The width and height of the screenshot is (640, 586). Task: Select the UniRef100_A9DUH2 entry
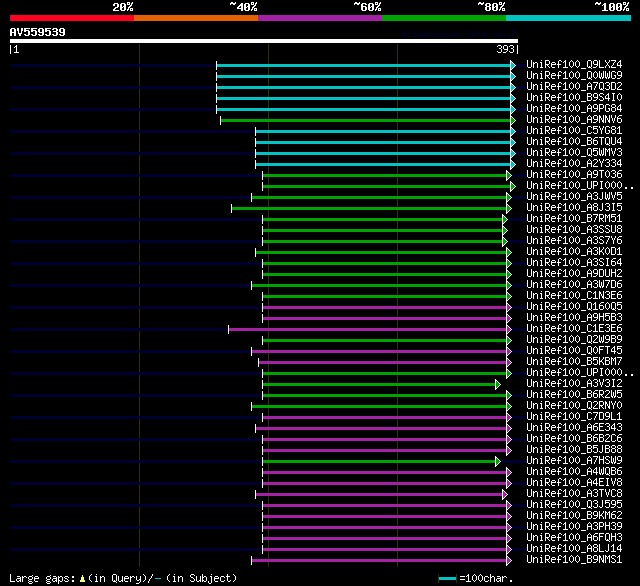coord(574,274)
